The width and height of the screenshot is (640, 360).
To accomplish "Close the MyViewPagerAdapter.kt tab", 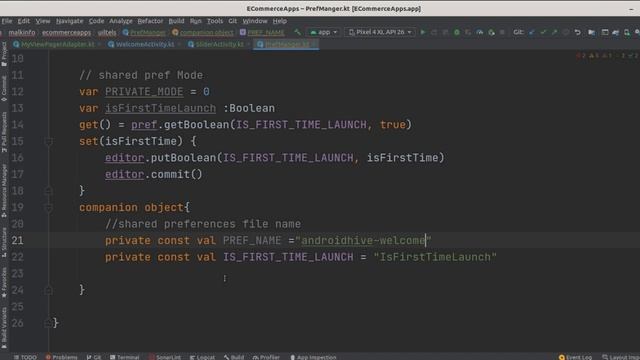I will (99, 44).
